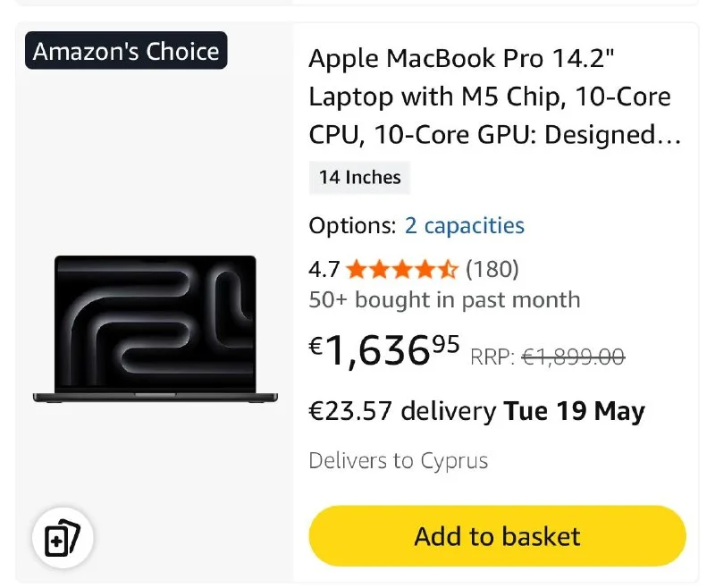This screenshot has width=715, height=588.
Task: Click 50+ bought in past month
Action: [444, 300]
